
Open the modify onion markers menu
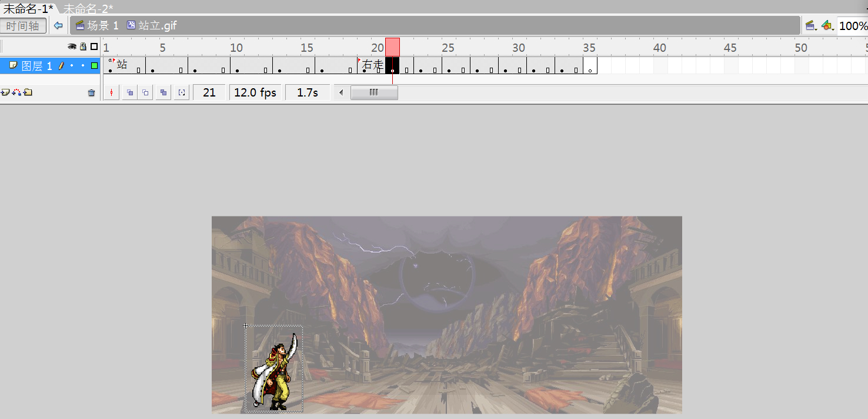pyautogui.click(x=182, y=92)
